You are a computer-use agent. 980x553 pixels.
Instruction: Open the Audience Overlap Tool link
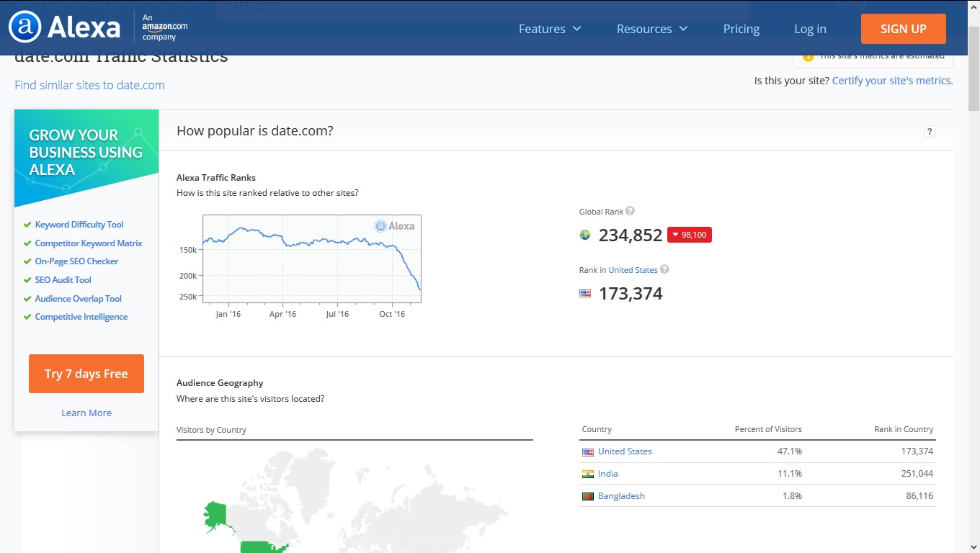pyautogui.click(x=79, y=299)
